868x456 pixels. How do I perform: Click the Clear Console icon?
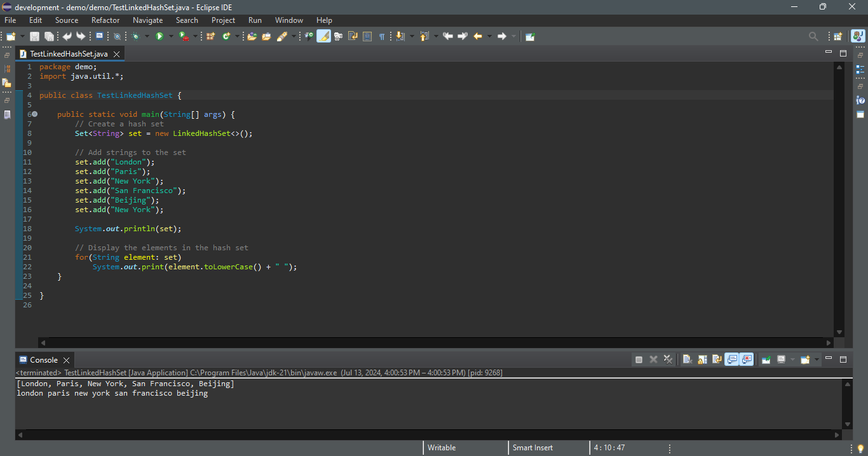click(687, 359)
